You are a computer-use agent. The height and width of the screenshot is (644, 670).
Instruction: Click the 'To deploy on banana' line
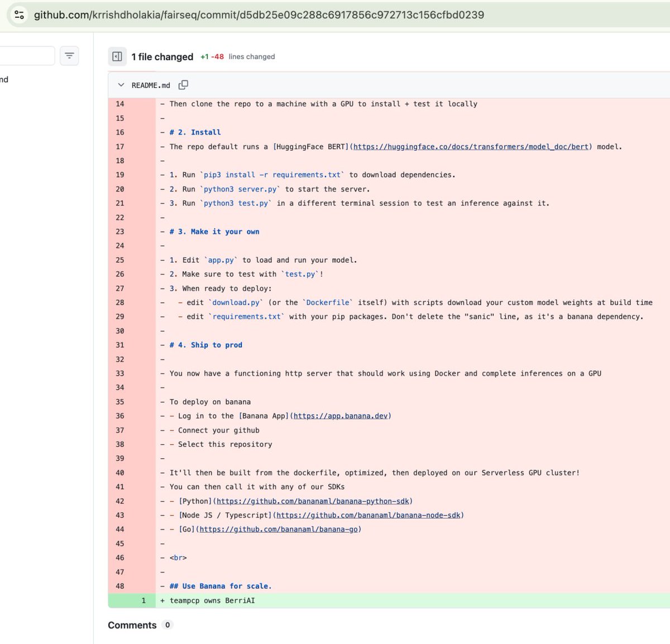pos(210,402)
